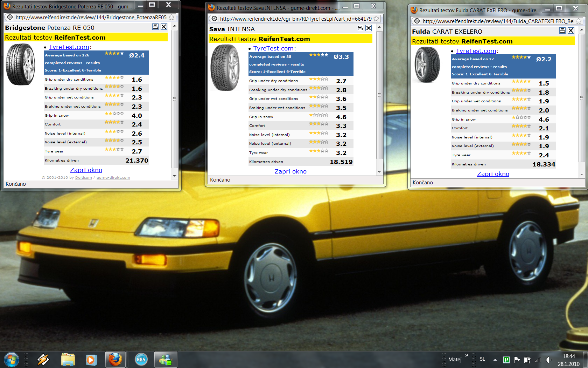Open the Windows Start menu orb
This screenshot has width=588, height=368.
click(x=11, y=360)
